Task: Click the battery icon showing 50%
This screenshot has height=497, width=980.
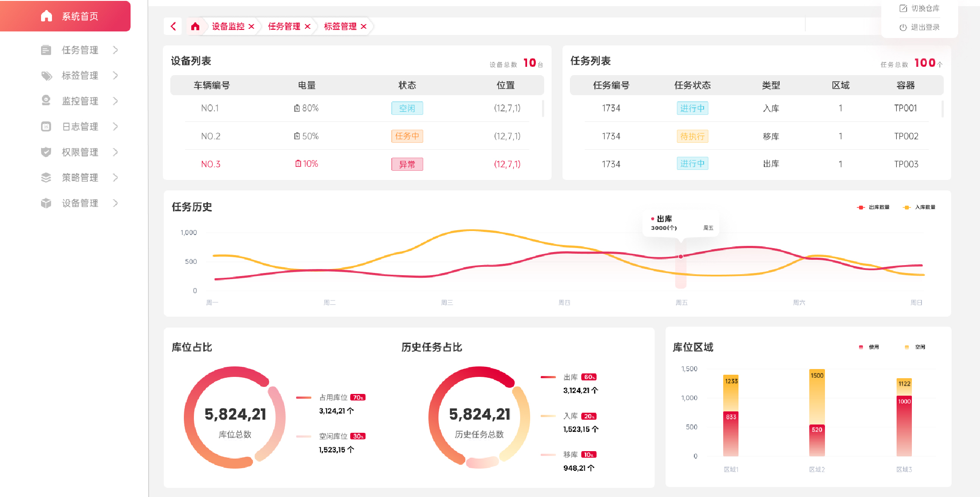Action: [297, 136]
